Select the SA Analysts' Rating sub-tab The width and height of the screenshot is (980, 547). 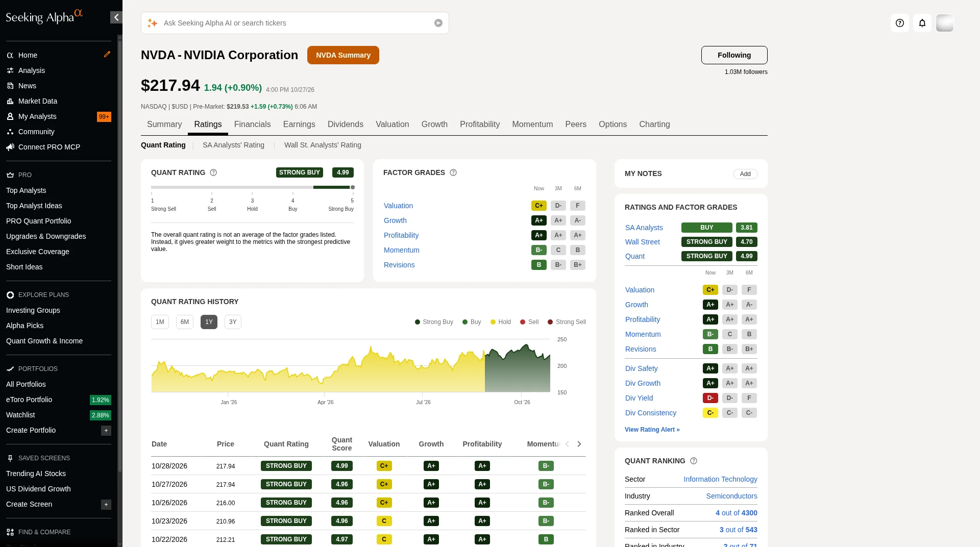click(x=233, y=145)
